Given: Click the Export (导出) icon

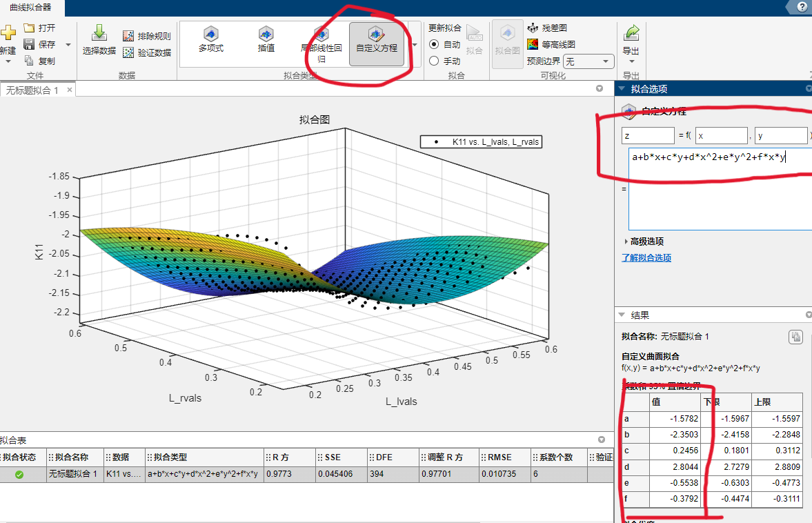Looking at the screenshot, I should (631, 39).
